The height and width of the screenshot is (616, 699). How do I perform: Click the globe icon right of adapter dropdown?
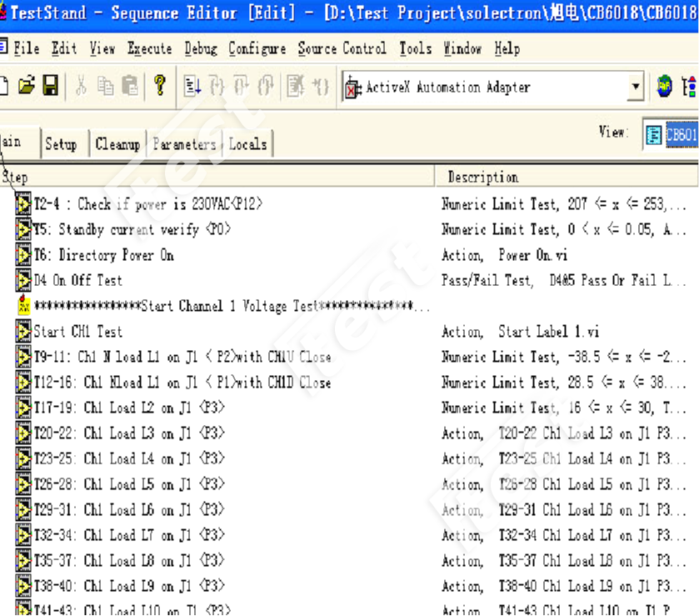click(664, 87)
